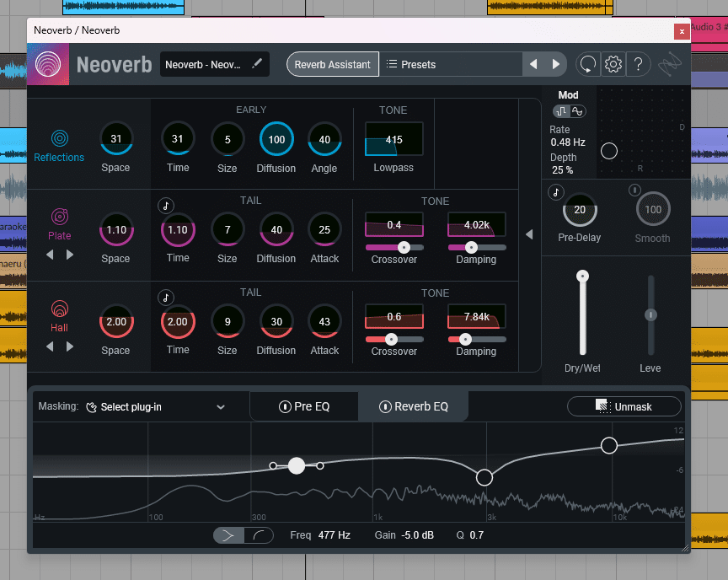The width and height of the screenshot is (728, 580).
Task: Select previous Hall reverb type
Action: coord(50,346)
